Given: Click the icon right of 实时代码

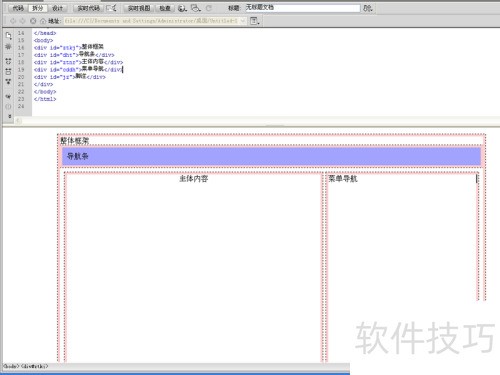Looking at the screenshot, I should click(x=112, y=8).
